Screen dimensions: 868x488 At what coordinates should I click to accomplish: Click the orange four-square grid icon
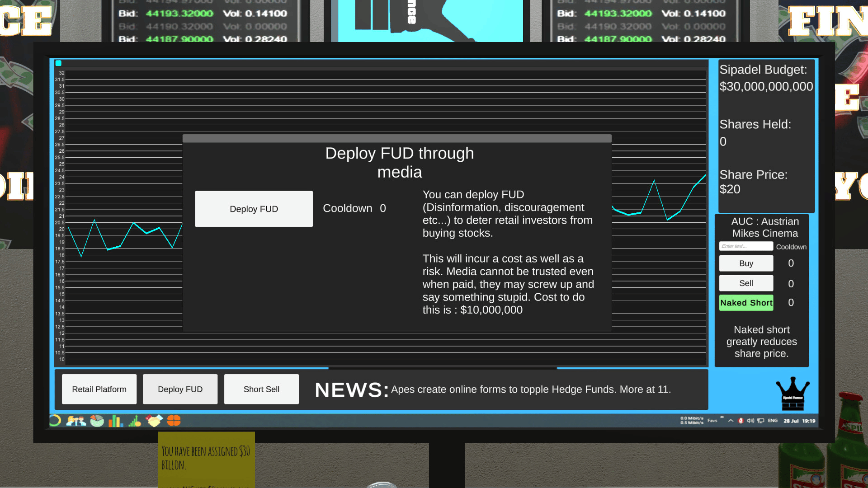coord(174,421)
